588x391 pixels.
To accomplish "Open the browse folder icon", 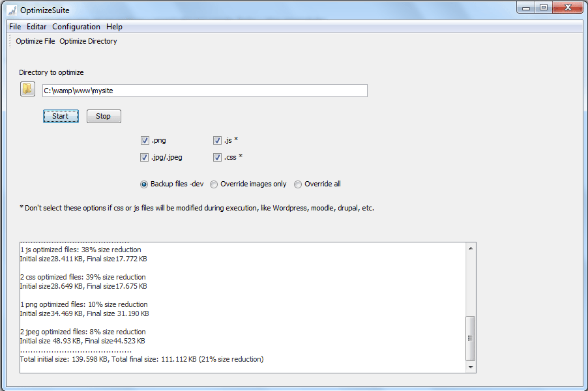I will point(27,89).
